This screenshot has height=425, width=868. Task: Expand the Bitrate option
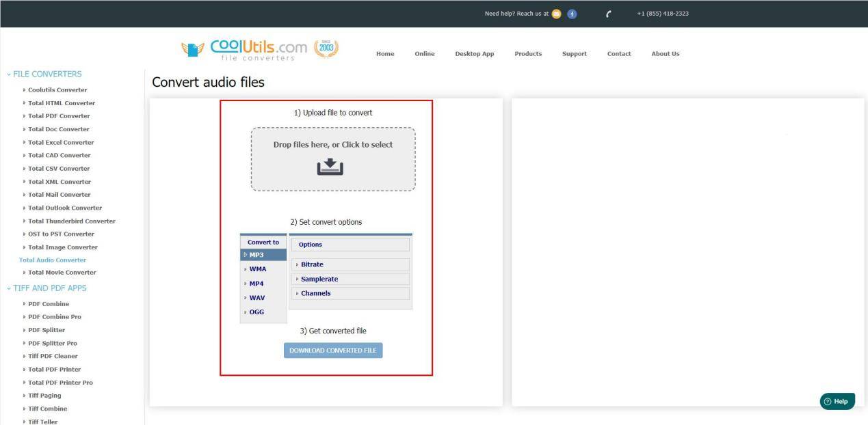[x=350, y=264]
